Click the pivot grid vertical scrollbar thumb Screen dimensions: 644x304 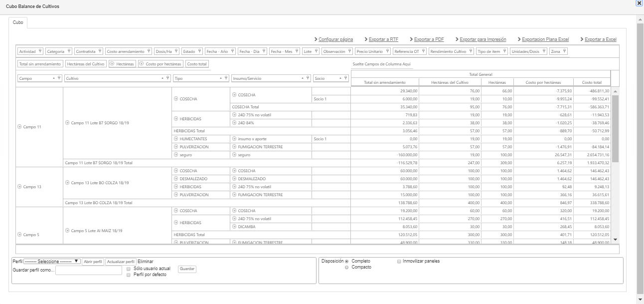pos(615,129)
